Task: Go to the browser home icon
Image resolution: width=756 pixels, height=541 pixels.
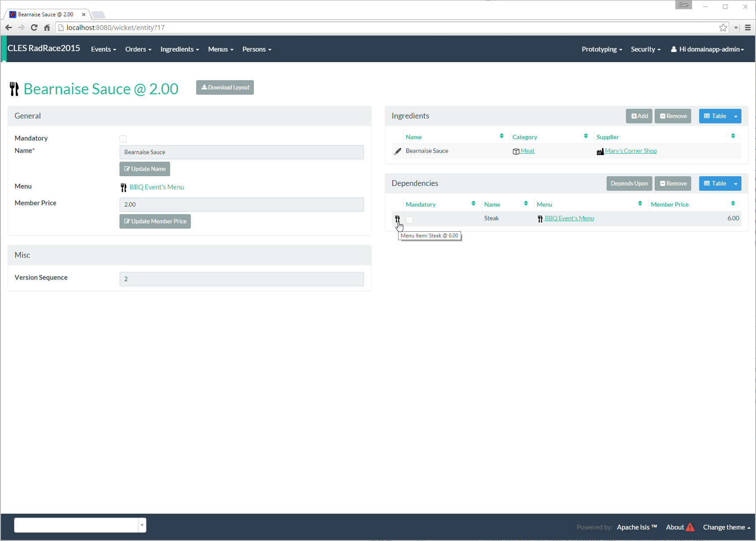Action: (47, 27)
